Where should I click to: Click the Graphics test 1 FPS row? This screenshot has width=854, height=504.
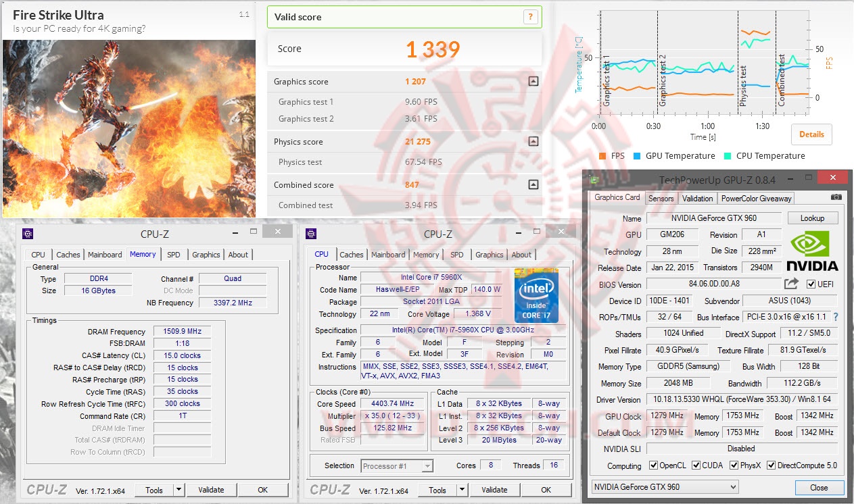click(x=404, y=102)
